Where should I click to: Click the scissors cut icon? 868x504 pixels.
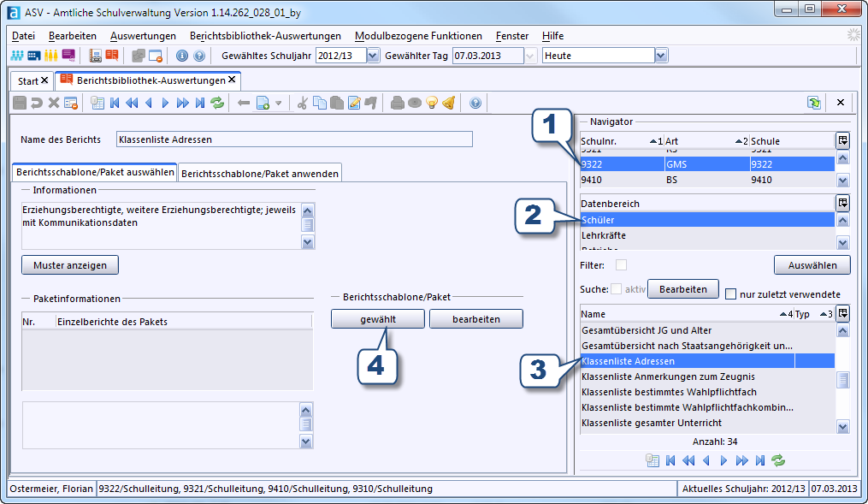coord(302,103)
